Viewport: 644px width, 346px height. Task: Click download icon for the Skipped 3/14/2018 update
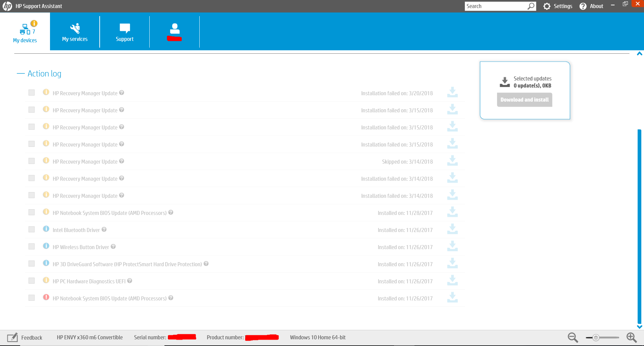[x=452, y=161]
